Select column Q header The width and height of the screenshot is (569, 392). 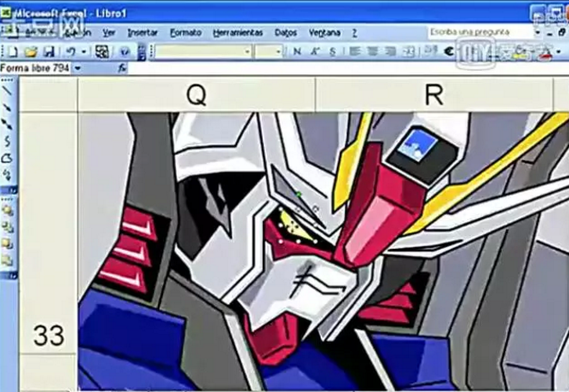tap(197, 95)
